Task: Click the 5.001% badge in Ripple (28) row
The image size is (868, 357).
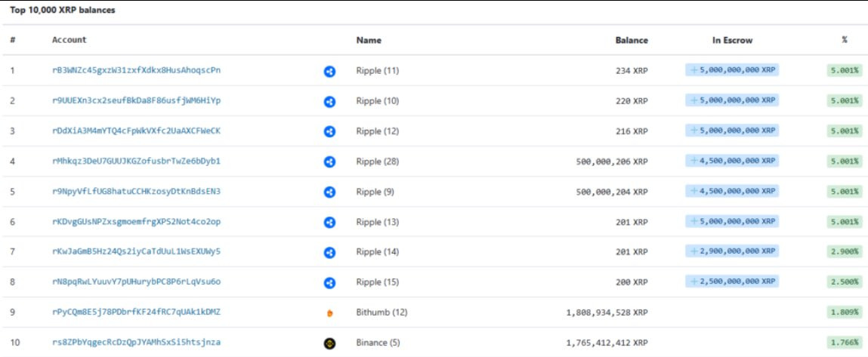Action: click(x=844, y=161)
